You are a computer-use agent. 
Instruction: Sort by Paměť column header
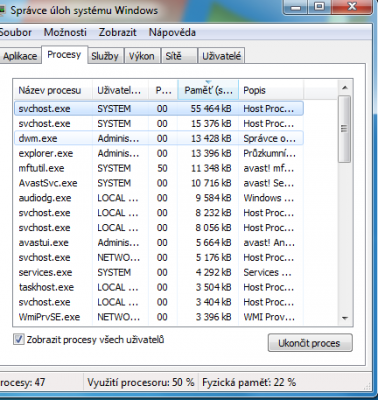pyautogui.click(x=208, y=90)
